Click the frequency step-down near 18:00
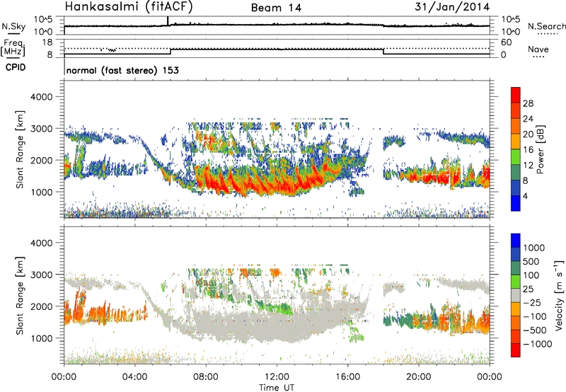This screenshot has height=392, width=566. 383,52
